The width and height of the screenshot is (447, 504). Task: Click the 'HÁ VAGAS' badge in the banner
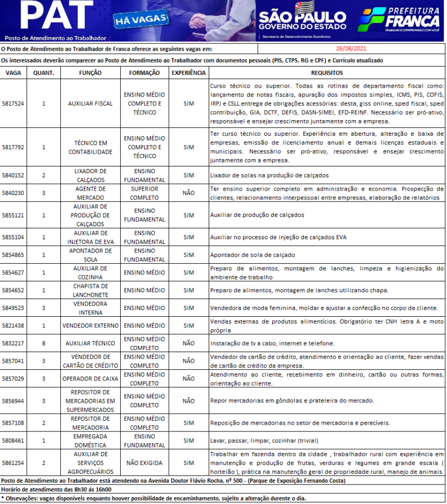coord(141,20)
